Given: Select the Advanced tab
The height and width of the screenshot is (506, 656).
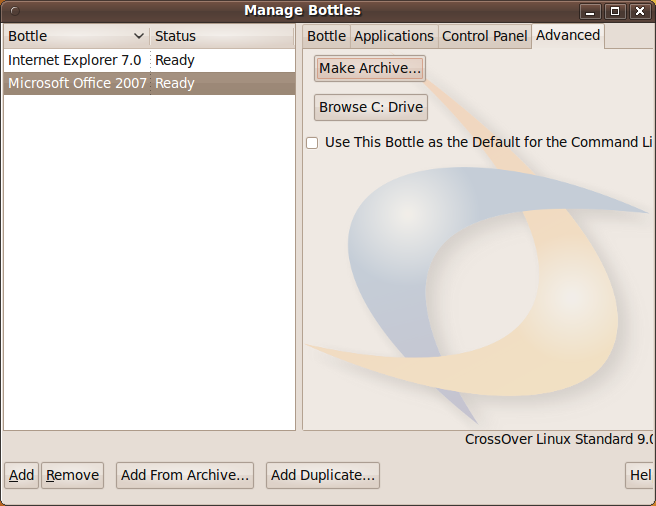Looking at the screenshot, I should pyautogui.click(x=568, y=35).
